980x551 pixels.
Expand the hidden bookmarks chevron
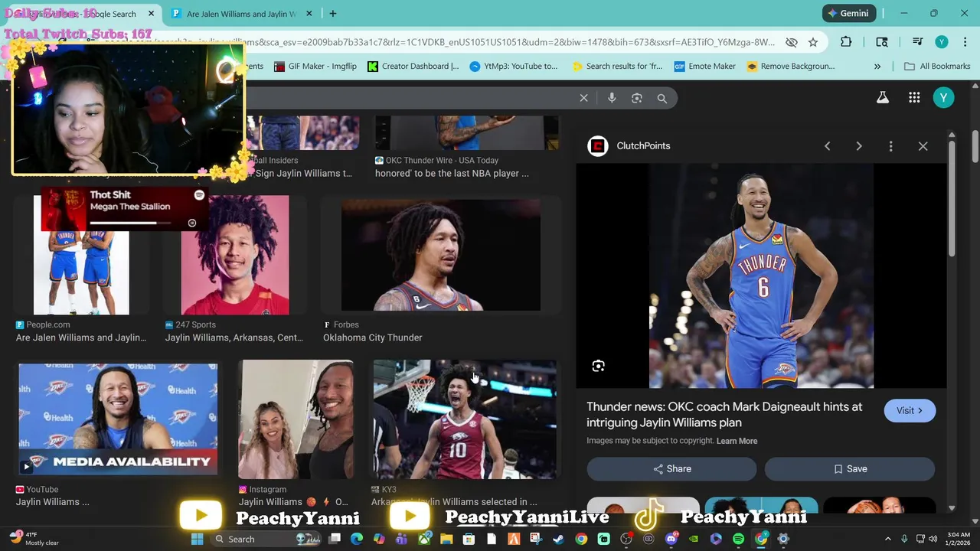coord(877,66)
